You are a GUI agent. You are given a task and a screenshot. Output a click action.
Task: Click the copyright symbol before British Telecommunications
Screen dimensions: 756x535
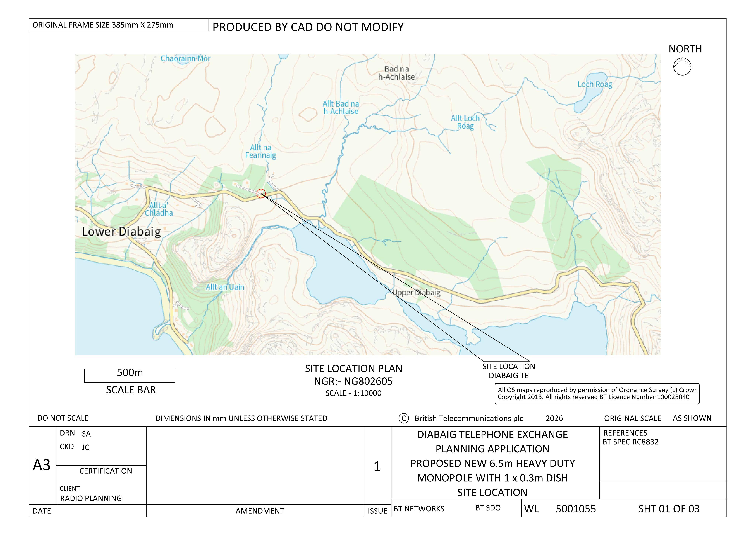[404, 418]
